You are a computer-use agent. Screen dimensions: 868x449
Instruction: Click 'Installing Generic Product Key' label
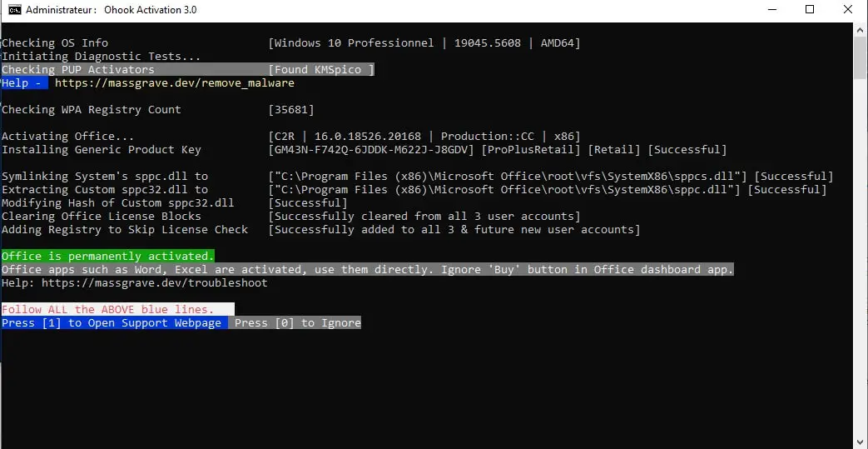pos(102,150)
